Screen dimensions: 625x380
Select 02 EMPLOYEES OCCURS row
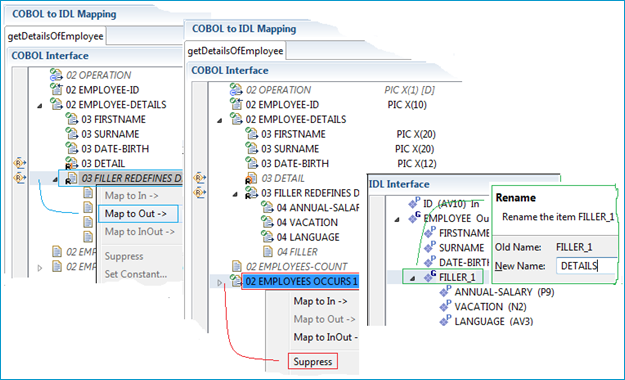[301, 281]
